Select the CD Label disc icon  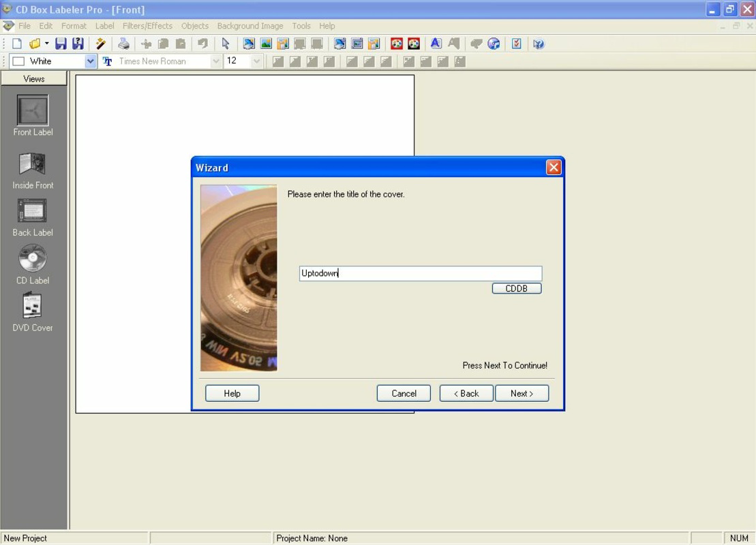[x=32, y=258]
